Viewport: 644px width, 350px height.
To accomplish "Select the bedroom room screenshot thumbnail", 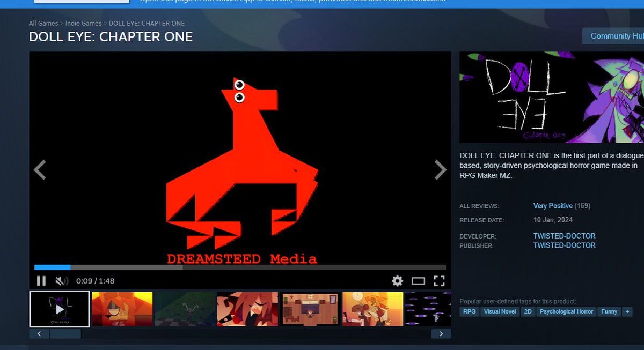I will coord(310,309).
